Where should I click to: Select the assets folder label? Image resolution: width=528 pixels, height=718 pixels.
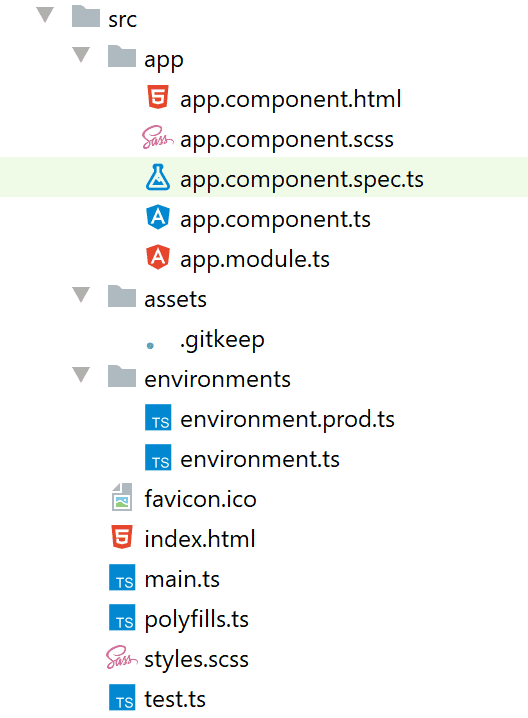tap(175, 300)
